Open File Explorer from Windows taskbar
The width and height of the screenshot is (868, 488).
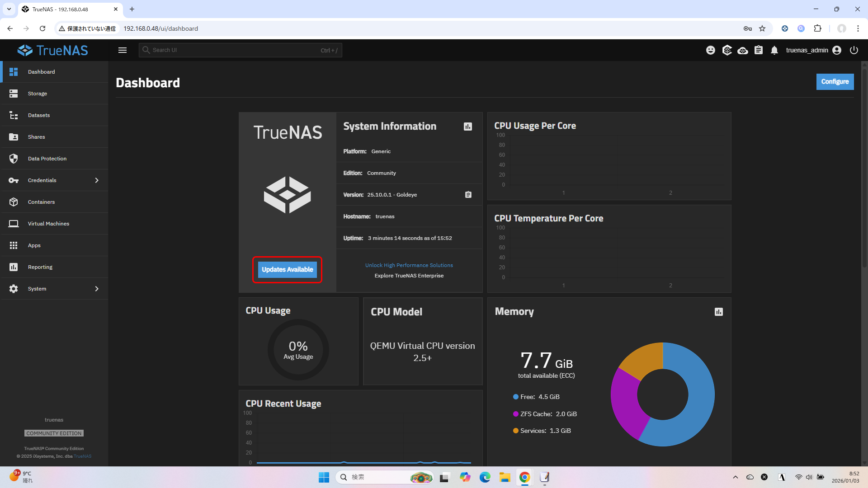coord(505,477)
